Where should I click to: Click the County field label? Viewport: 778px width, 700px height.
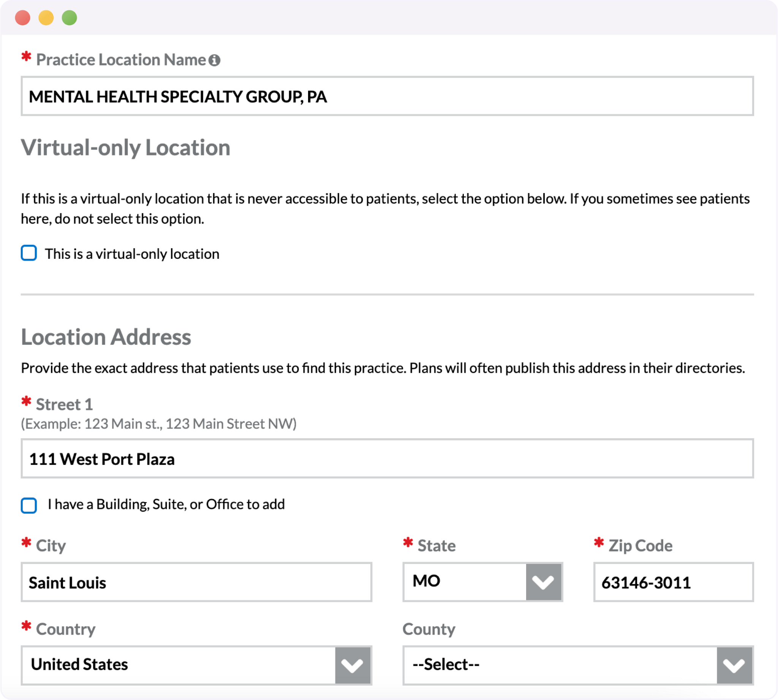tap(429, 629)
